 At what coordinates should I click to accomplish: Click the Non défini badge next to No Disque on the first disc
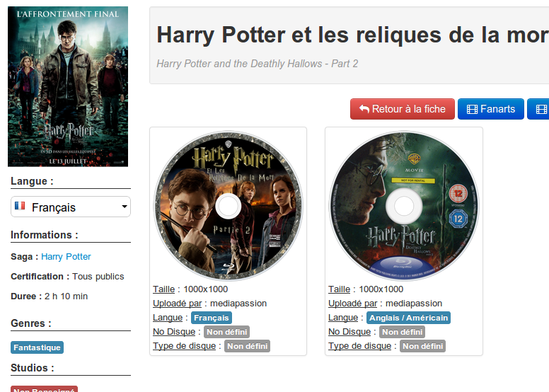(227, 332)
